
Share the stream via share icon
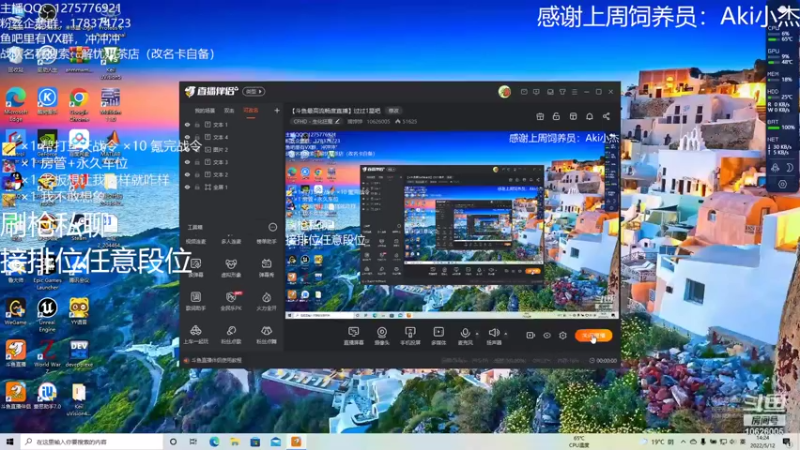click(606, 116)
